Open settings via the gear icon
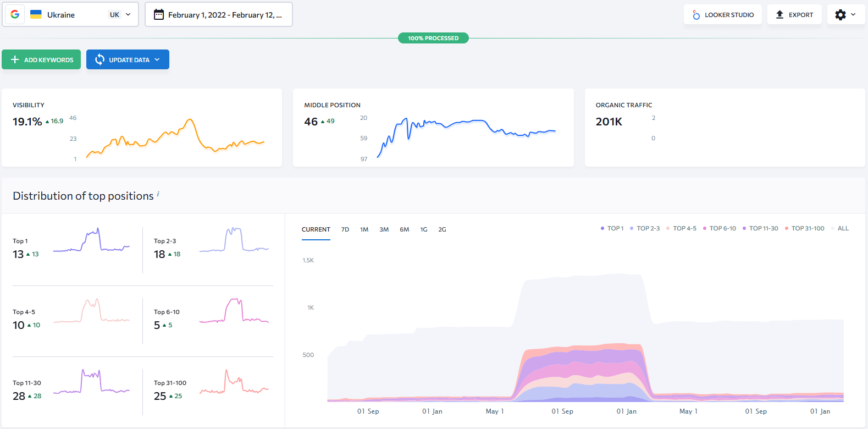 [x=840, y=15]
